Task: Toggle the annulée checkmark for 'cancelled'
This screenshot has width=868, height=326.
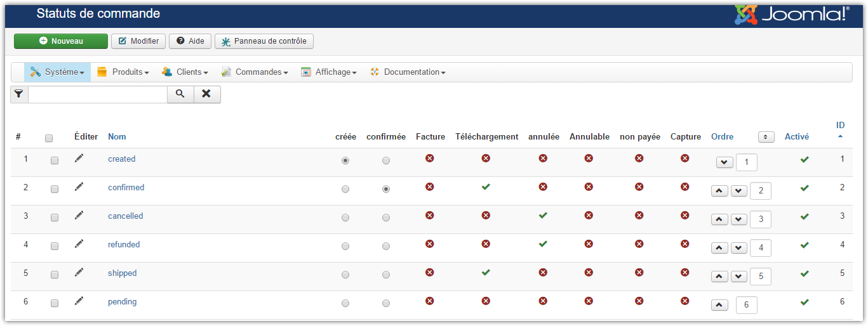Action: pos(543,216)
